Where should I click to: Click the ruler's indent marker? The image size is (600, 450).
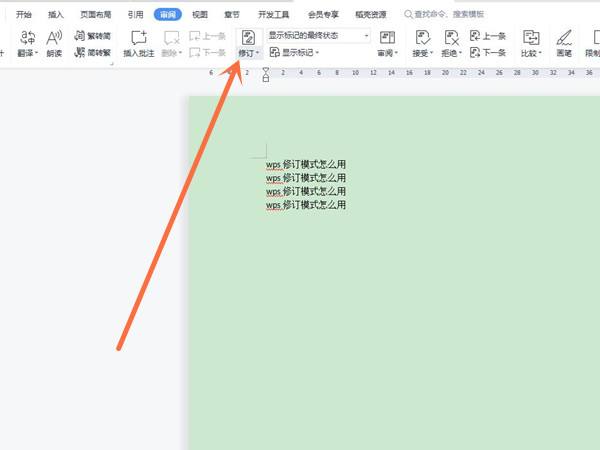[x=266, y=74]
